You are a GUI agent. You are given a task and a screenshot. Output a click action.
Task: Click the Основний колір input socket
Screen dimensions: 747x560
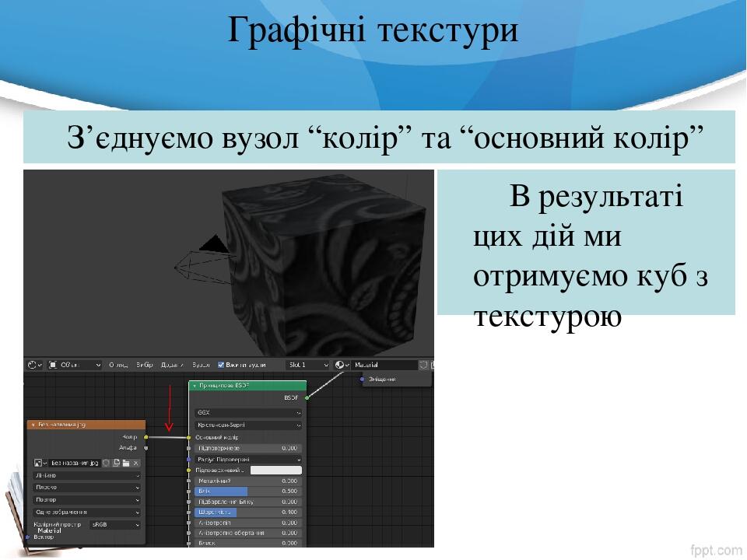click(x=189, y=437)
